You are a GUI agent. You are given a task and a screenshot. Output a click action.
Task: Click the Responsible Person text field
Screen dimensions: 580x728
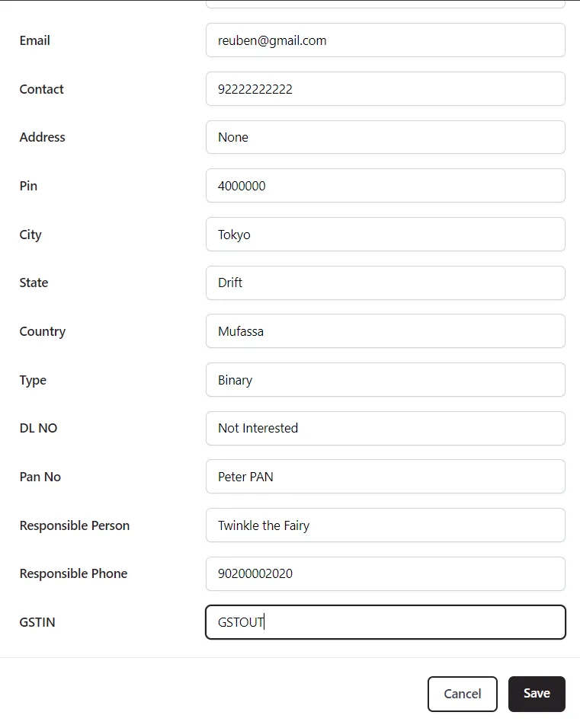point(385,525)
